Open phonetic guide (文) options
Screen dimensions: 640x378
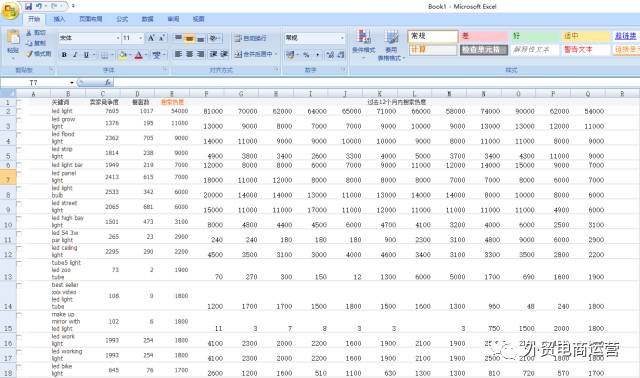pyautogui.click(x=156, y=55)
